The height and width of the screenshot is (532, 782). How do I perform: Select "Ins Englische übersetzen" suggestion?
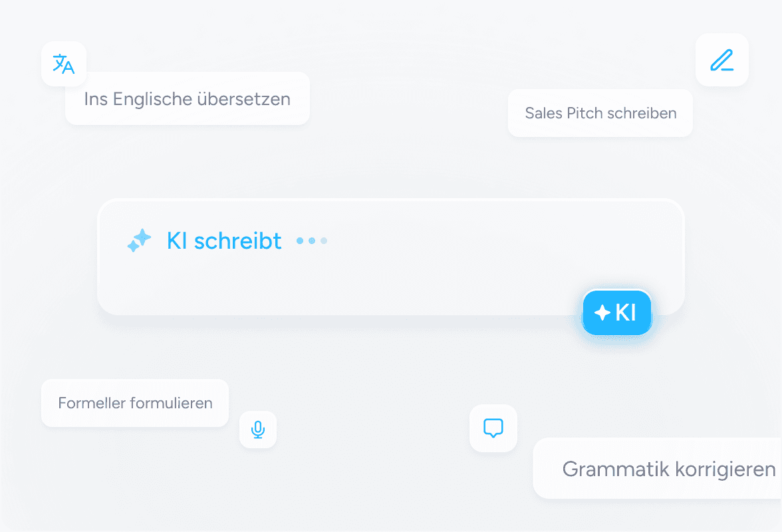187,99
